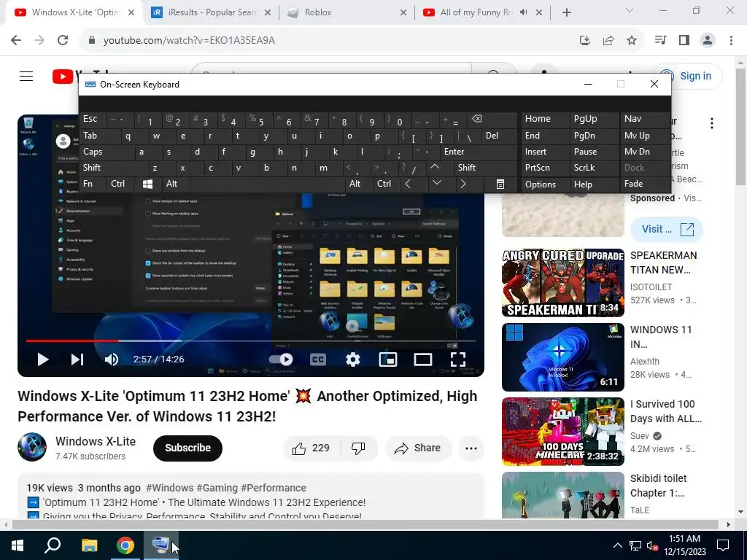Share this page from address bar

(x=608, y=41)
